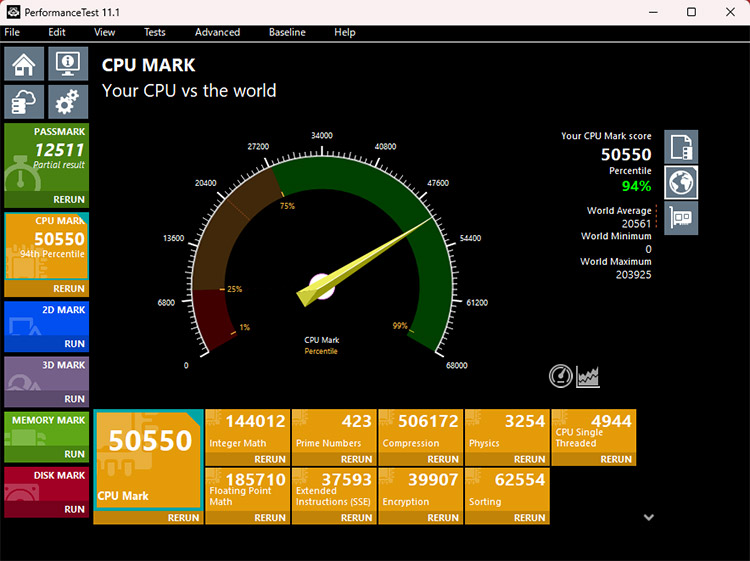This screenshot has height=561, width=750.
Task: Rerun the Physics test
Action: (x=507, y=459)
